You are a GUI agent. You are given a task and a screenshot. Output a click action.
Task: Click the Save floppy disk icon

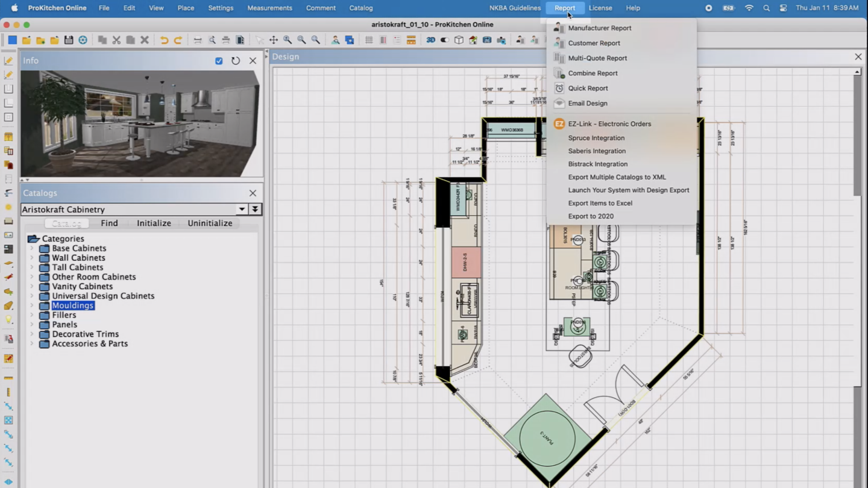coord(69,40)
